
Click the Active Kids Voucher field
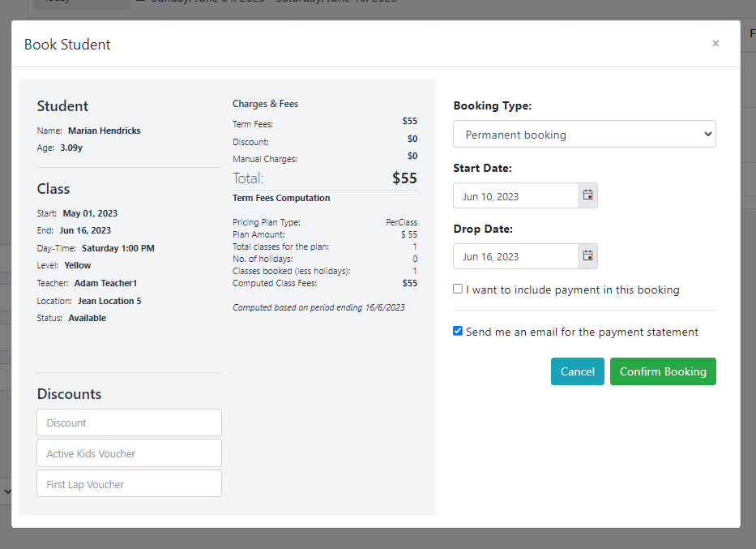(129, 453)
